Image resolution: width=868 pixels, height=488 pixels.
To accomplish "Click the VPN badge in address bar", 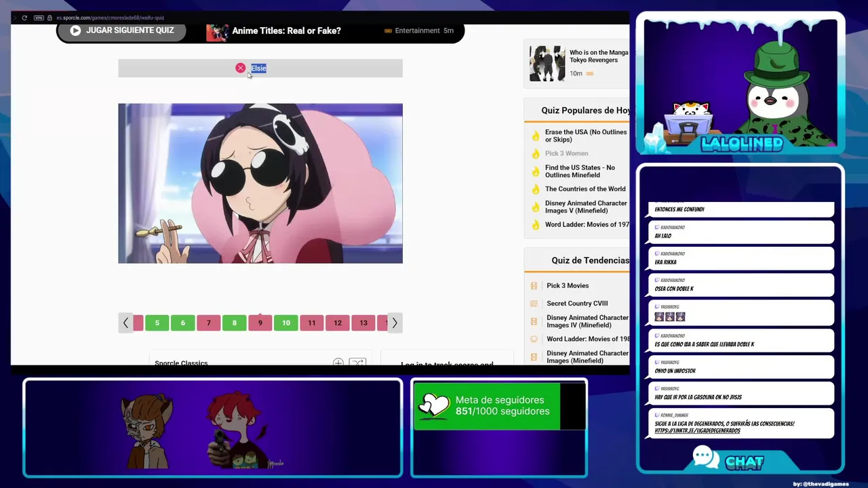I will click(39, 18).
